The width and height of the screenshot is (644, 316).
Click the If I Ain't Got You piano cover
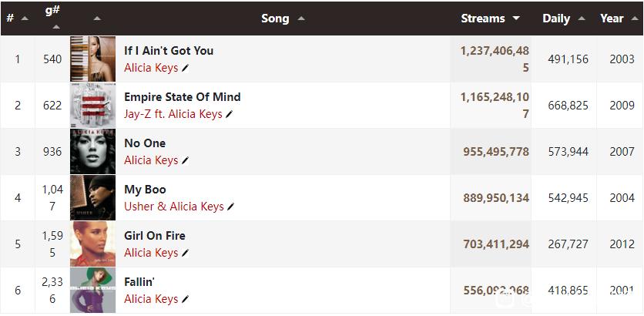pyautogui.click(x=92, y=59)
